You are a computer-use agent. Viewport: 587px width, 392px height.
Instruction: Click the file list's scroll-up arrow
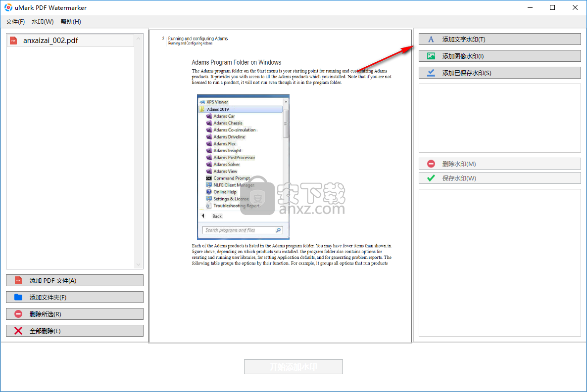coord(139,39)
